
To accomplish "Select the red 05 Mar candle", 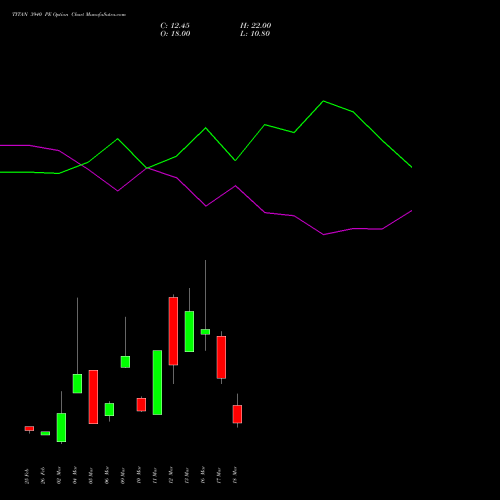I will coord(93,397).
